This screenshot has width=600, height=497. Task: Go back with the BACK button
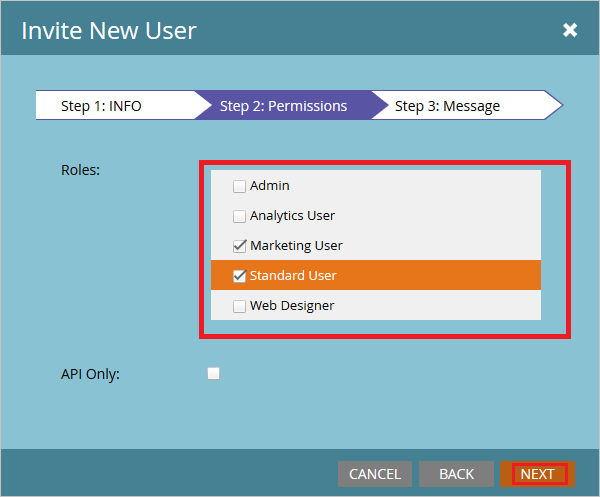pos(456,474)
